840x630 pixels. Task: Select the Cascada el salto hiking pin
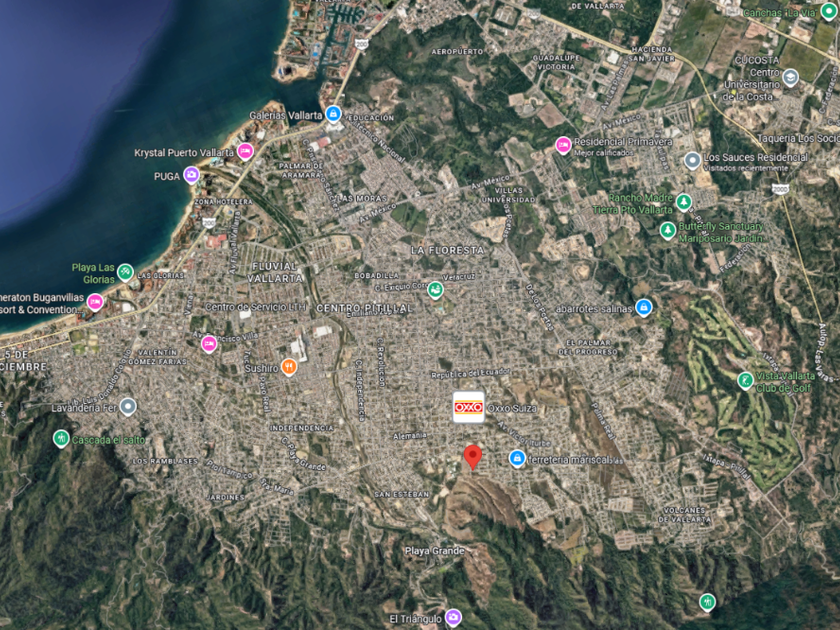tap(61, 439)
